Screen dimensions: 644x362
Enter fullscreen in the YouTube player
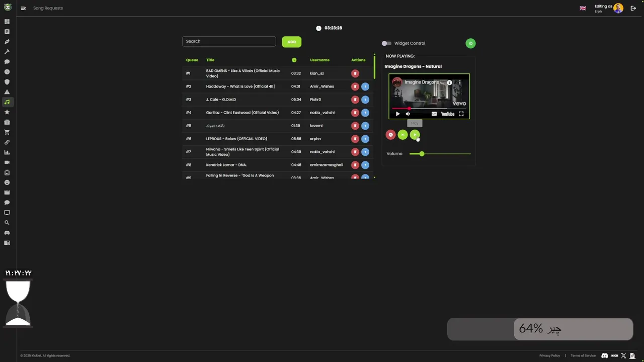(x=461, y=114)
